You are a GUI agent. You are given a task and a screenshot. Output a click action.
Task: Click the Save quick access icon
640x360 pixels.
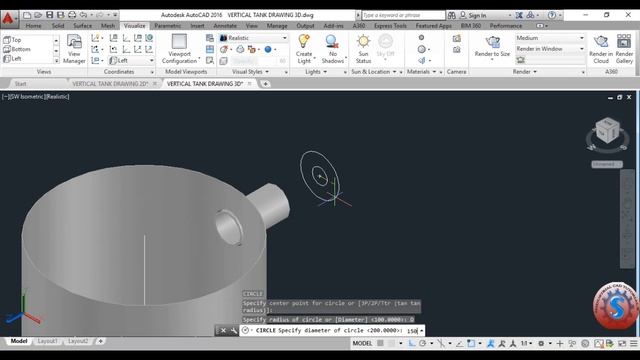point(49,15)
